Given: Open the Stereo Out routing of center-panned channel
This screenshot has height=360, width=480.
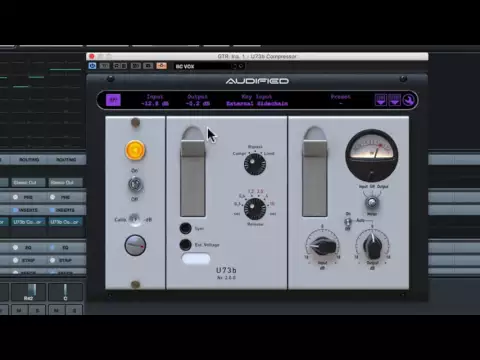Looking at the screenshot, I should click(65, 182).
